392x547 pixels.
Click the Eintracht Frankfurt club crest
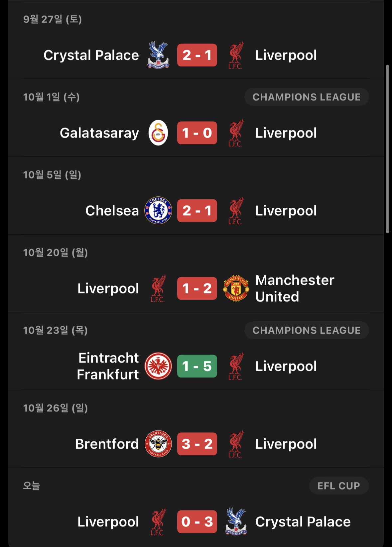coord(158,366)
